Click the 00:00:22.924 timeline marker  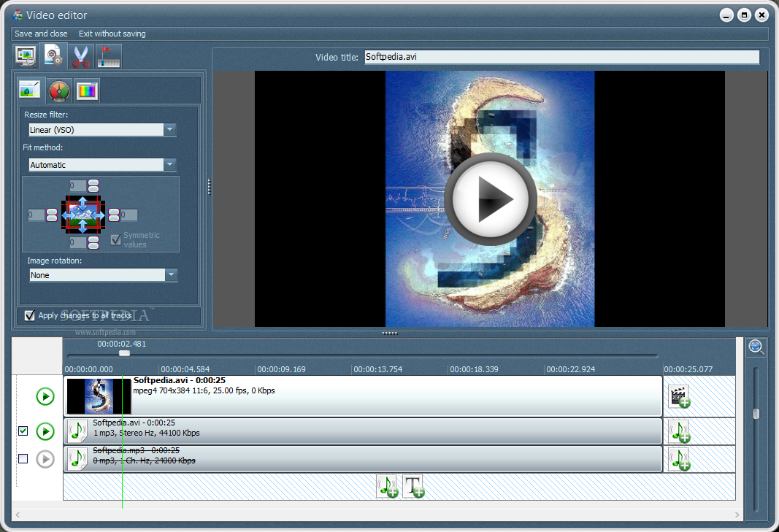tap(570, 369)
